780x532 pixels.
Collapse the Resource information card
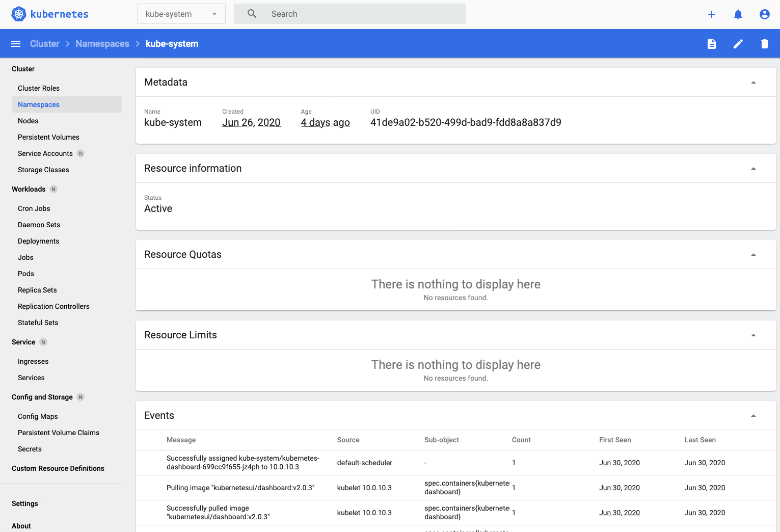tap(754, 169)
